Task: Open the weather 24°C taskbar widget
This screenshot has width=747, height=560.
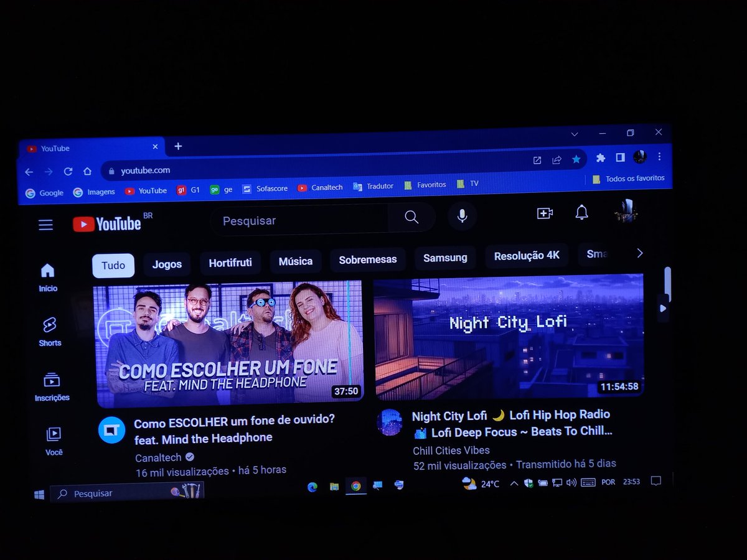Action: [481, 483]
